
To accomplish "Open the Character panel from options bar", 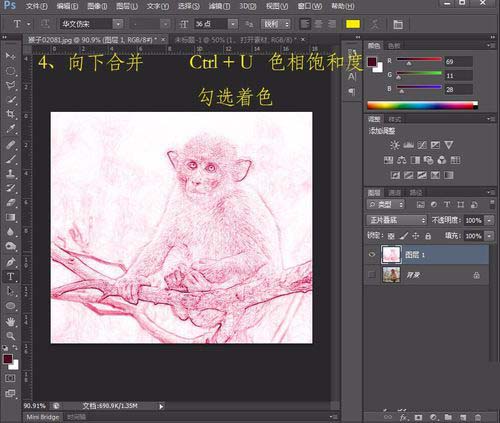I will click(x=398, y=24).
